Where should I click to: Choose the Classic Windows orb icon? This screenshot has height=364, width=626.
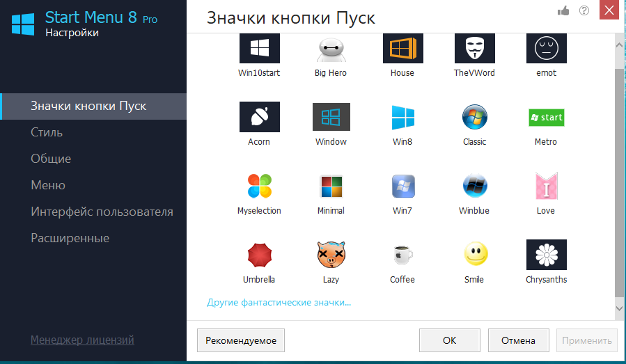(x=475, y=117)
